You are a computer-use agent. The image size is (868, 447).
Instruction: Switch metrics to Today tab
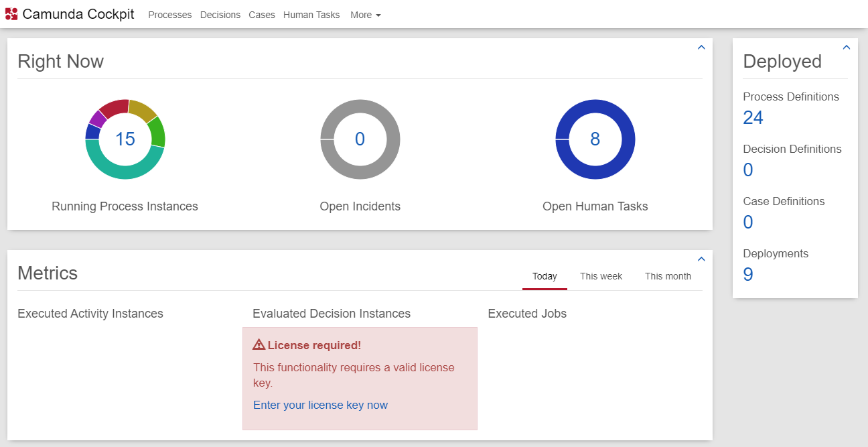(545, 276)
